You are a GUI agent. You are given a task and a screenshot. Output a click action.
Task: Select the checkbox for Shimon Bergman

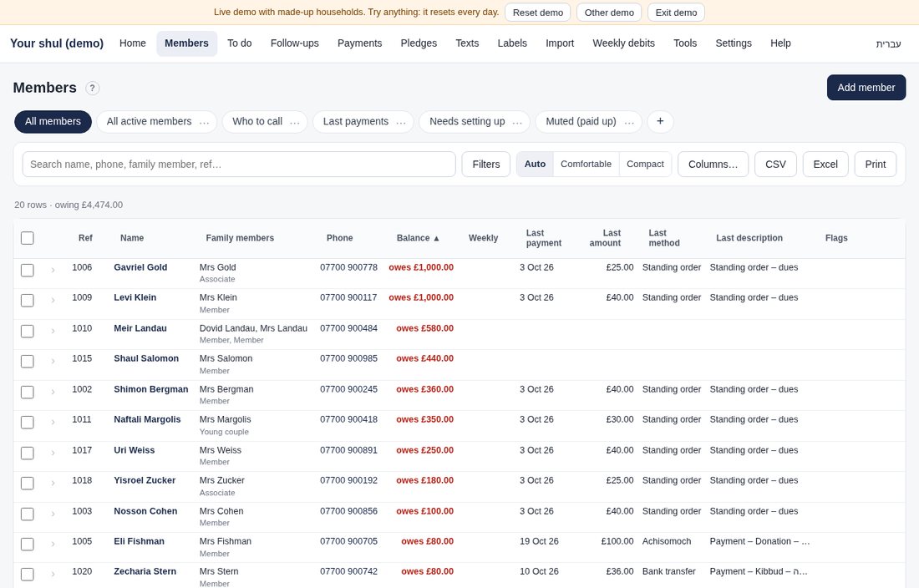pos(27,392)
